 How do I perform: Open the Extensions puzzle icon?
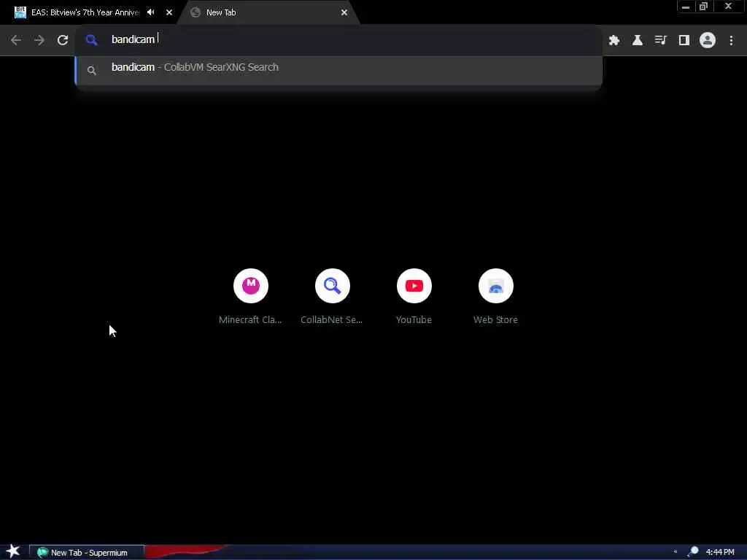point(614,41)
